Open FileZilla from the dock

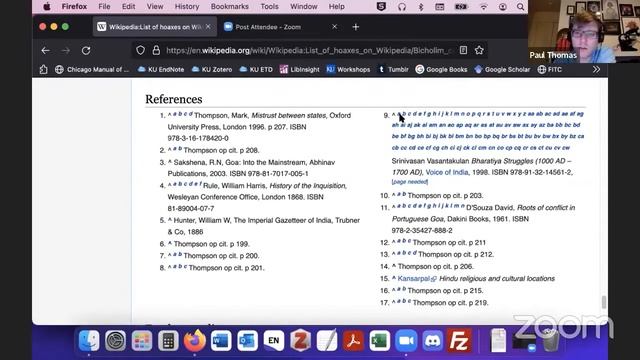coord(459,340)
